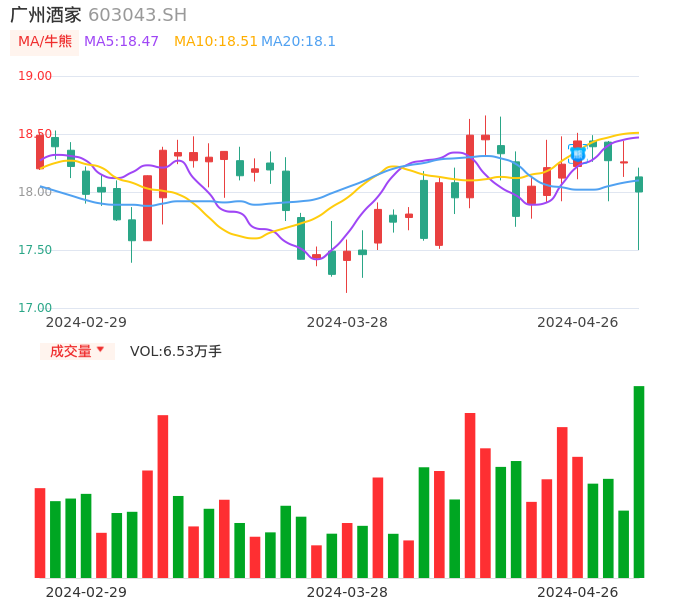Click the 19.00 price axis label

click(35, 76)
